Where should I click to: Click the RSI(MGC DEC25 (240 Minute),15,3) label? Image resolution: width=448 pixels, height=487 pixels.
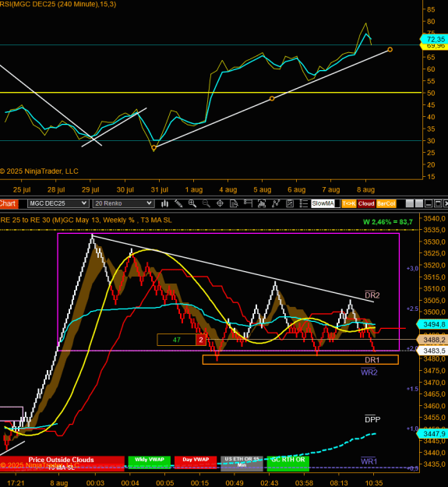(x=58, y=4)
